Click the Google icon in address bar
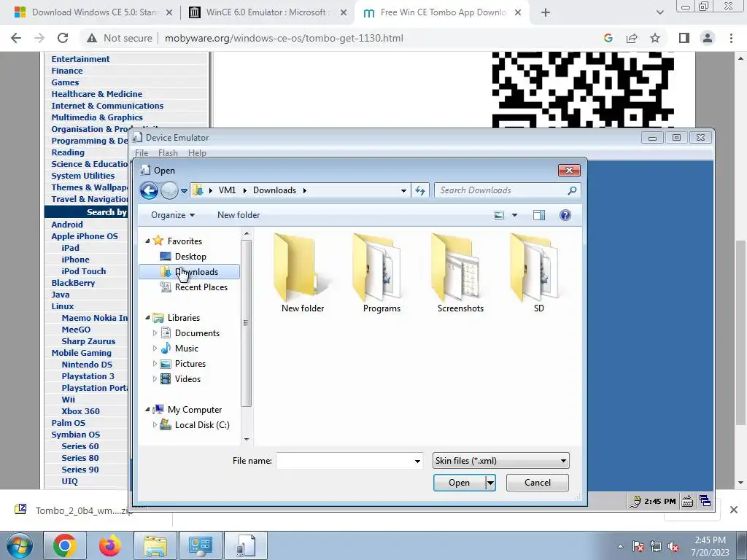 click(608, 38)
